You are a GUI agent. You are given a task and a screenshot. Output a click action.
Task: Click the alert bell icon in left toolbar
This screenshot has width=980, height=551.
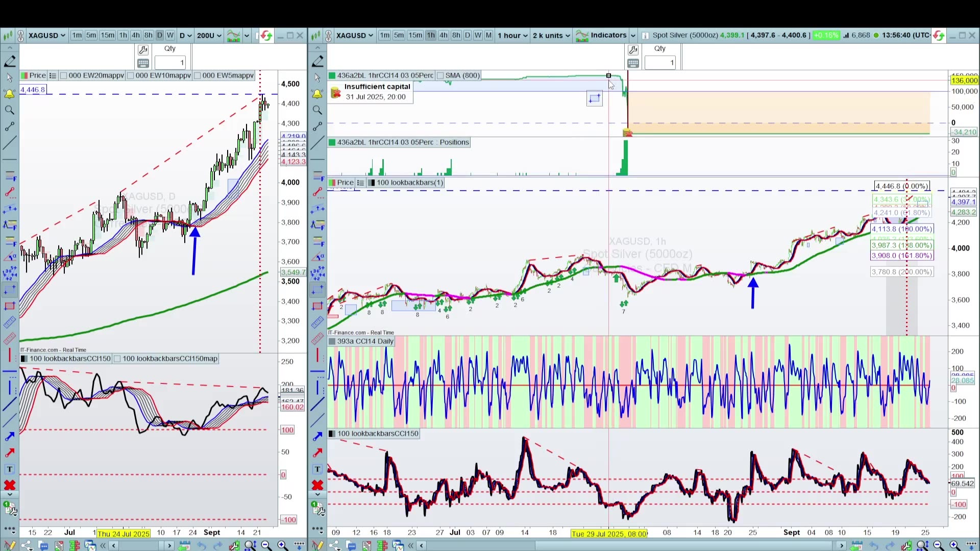(x=9, y=94)
